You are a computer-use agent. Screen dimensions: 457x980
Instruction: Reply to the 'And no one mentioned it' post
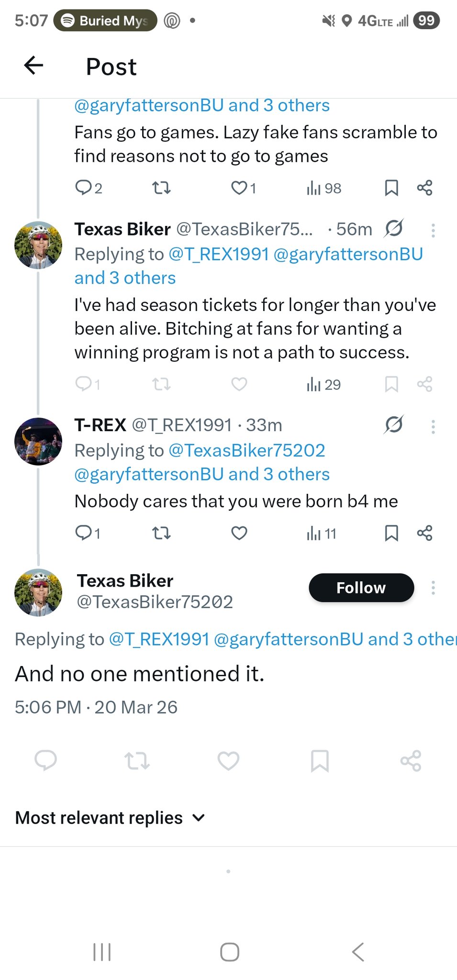[x=46, y=760]
